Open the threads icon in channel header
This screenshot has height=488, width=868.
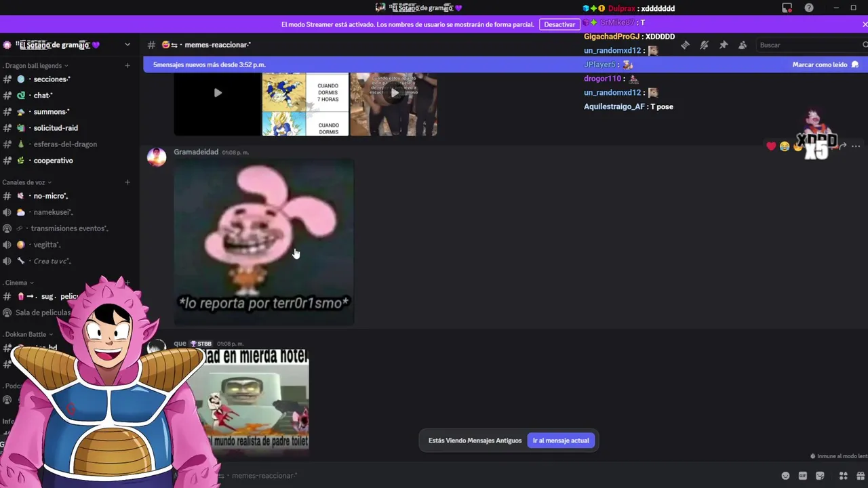tap(685, 45)
